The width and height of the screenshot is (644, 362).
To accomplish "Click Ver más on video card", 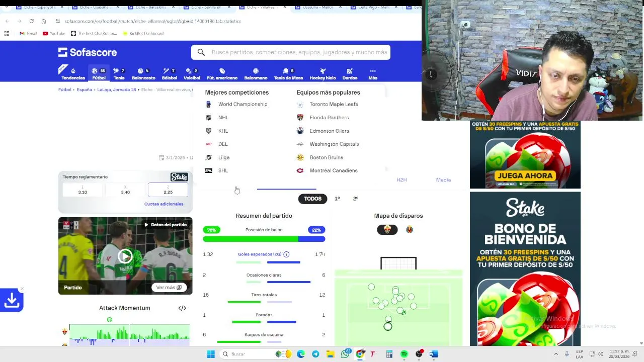I will coord(169,288).
